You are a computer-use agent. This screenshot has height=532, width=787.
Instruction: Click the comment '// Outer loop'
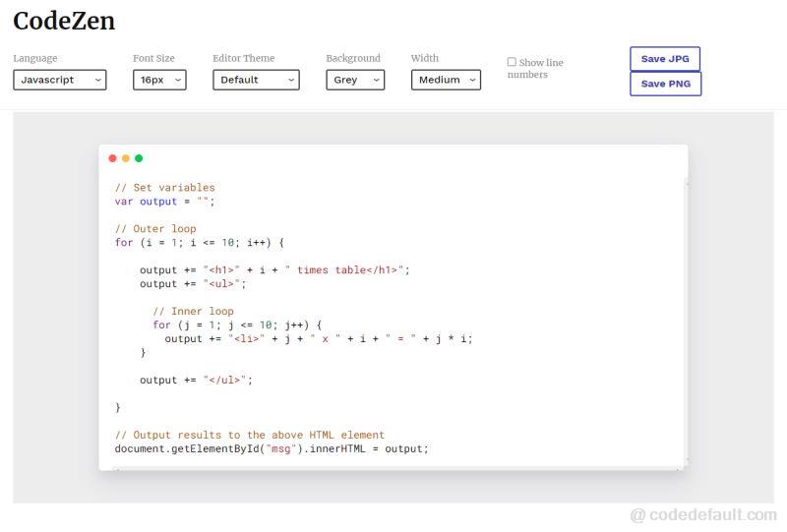point(155,229)
